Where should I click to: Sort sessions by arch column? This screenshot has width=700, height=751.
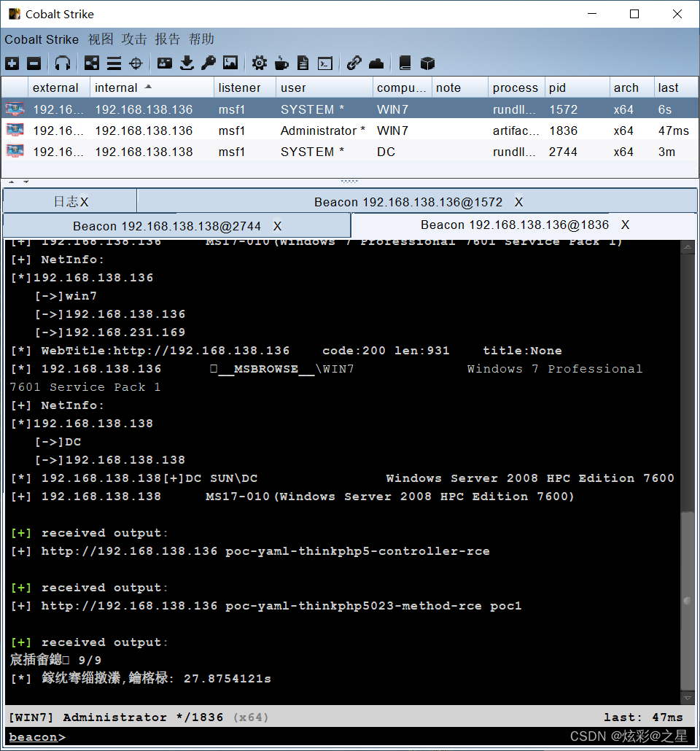[x=632, y=87]
